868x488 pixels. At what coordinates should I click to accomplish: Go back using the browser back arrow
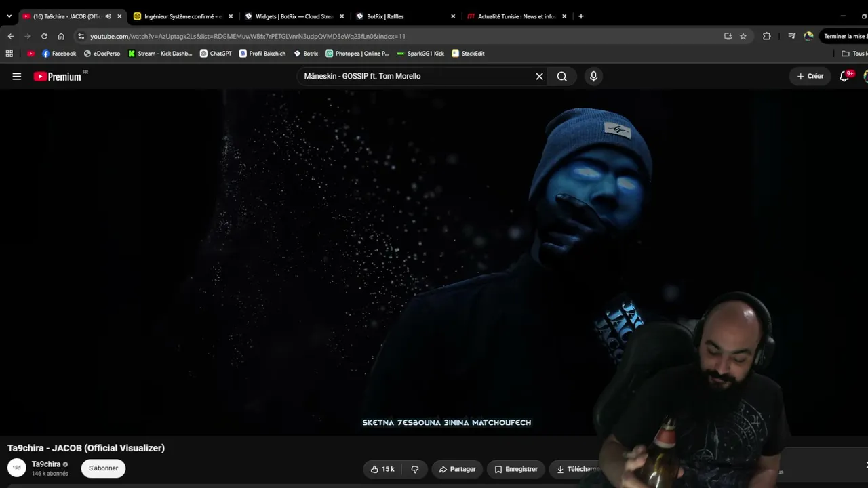[10, 36]
